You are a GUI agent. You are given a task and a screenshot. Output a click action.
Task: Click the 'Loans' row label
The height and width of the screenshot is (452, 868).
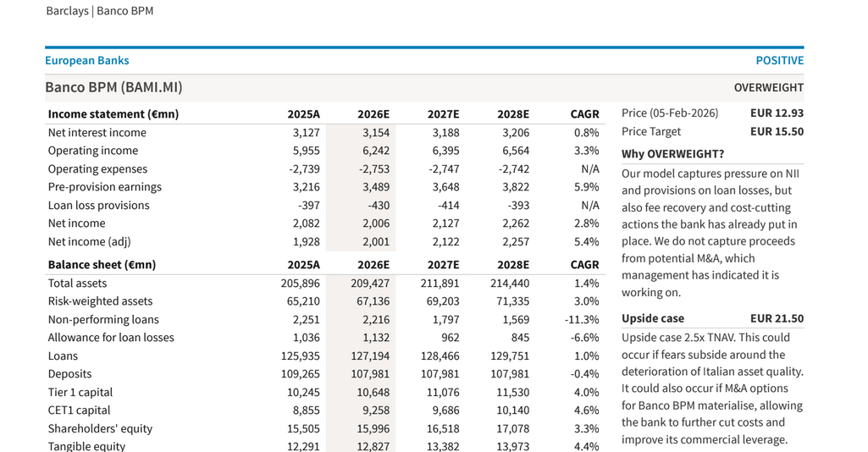point(63,356)
